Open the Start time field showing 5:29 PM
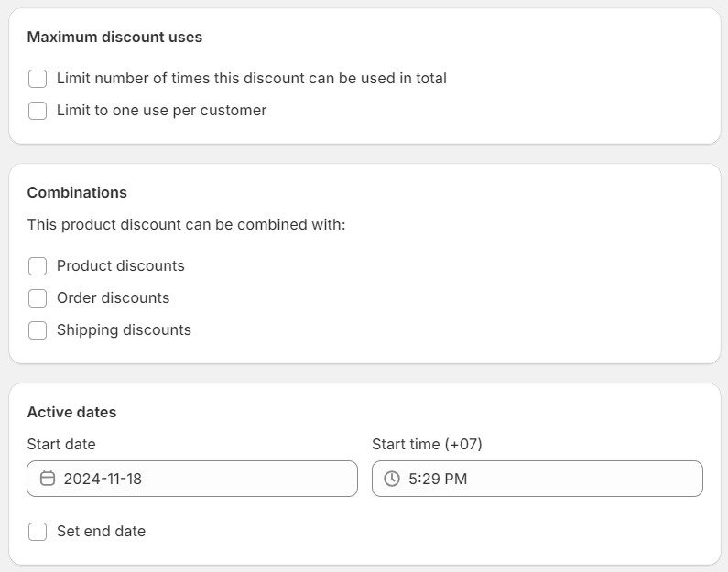 coord(549,479)
